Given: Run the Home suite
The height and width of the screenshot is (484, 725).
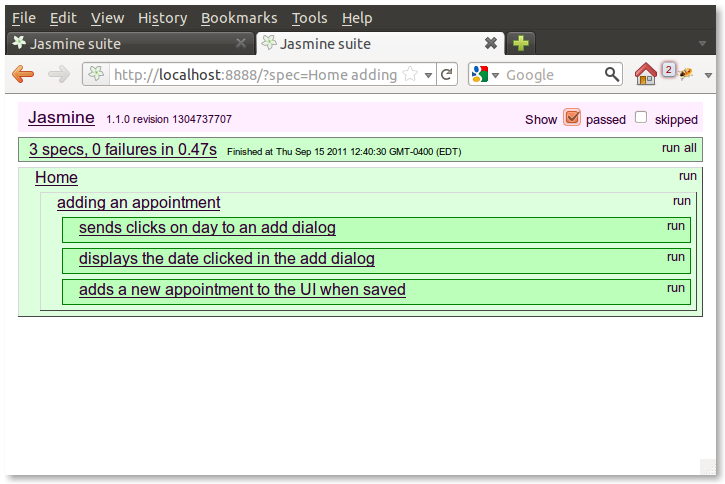Looking at the screenshot, I should point(688,176).
